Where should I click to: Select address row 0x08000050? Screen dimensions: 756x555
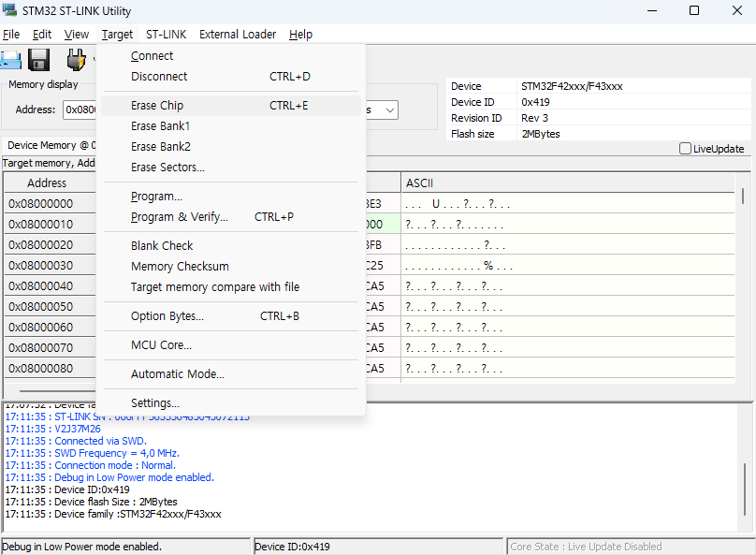tap(41, 307)
